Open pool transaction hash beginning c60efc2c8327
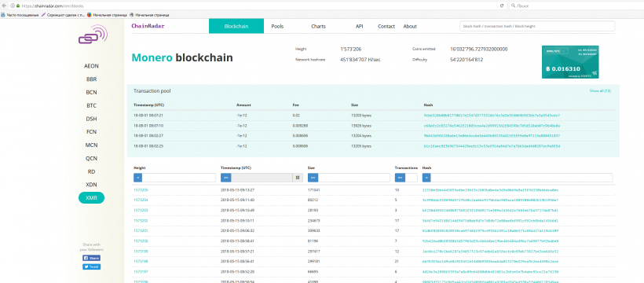Image resolution: width=644 pixels, height=283 pixels. (492, 126)
